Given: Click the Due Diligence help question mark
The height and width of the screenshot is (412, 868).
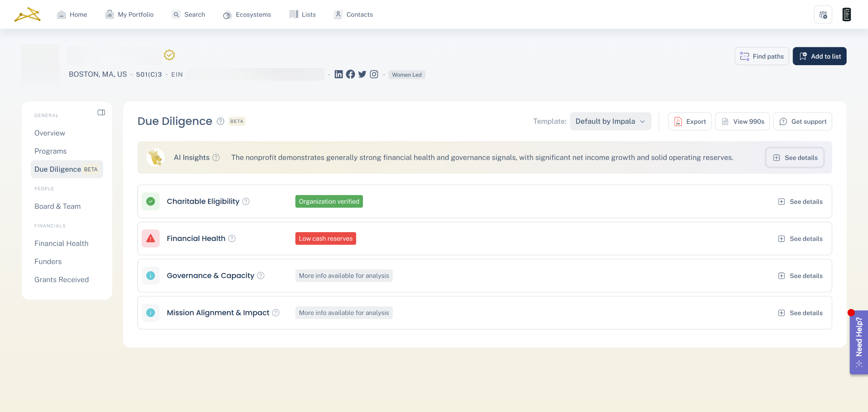Looking at the screenshot, I should [220, 121].
